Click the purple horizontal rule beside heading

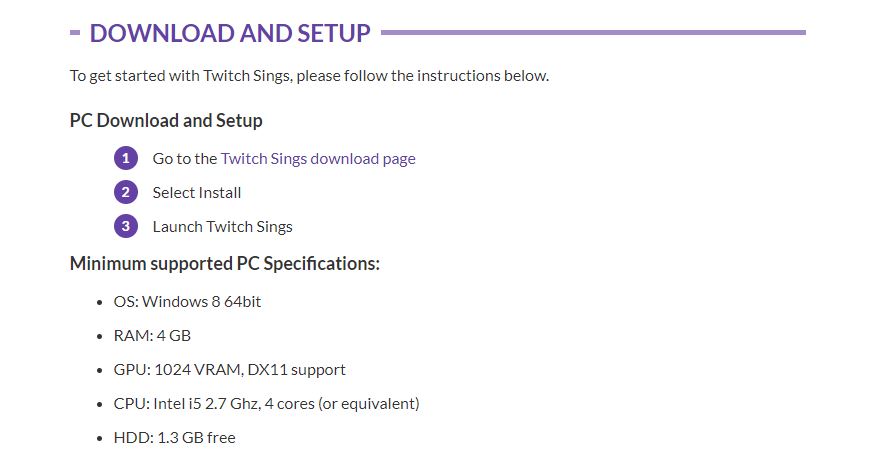(593, 33)
